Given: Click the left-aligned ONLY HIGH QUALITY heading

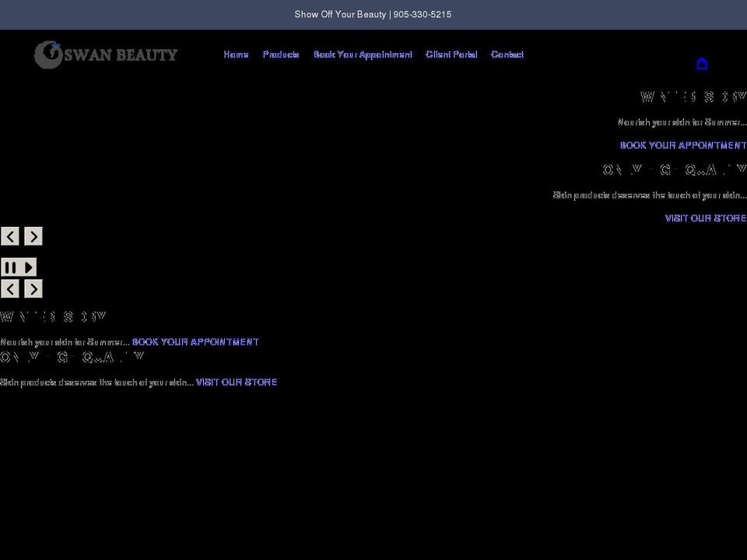Looking at the screenshot, I should click(72, 358).
